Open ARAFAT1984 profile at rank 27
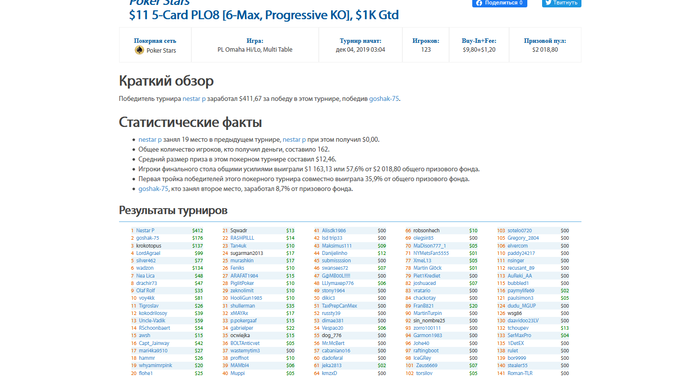Image resolution: width=700 pixels, height=376 pixels. pos(244,276)
